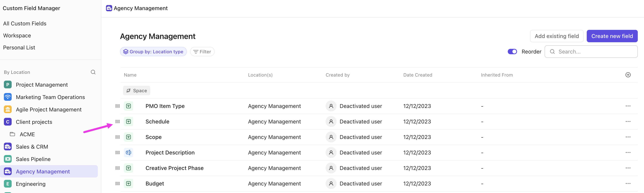Click the Add existing field button

pyautogui.click(x=556, y=36)
